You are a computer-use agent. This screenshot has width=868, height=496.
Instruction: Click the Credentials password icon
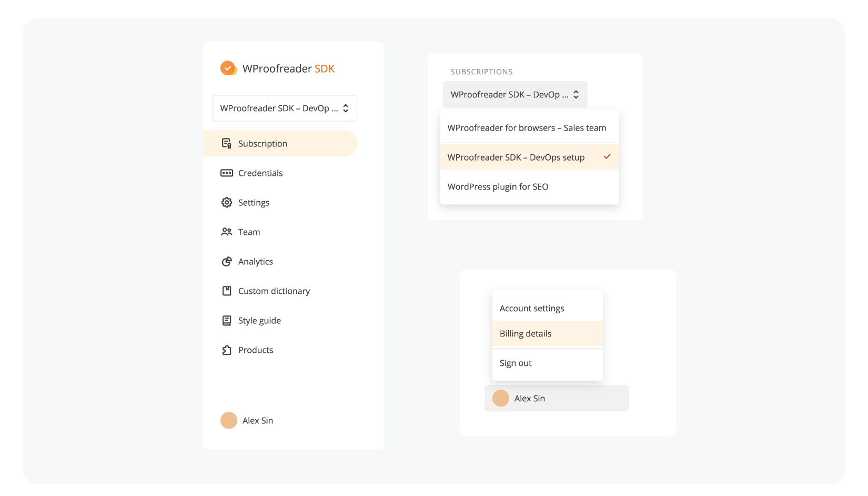click(x=227, y=173)
